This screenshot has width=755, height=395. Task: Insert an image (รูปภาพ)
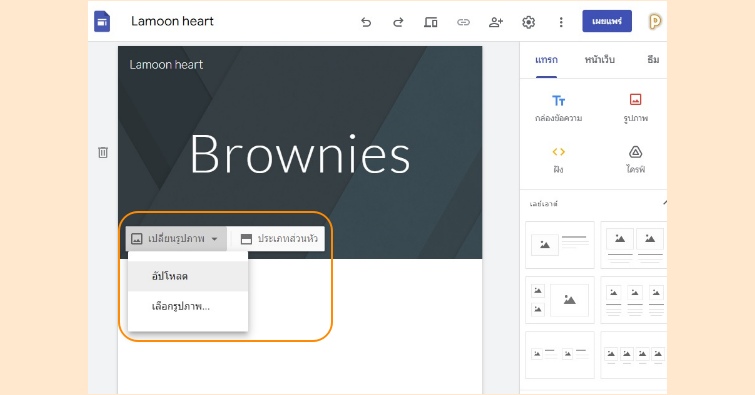coord(636,108)
